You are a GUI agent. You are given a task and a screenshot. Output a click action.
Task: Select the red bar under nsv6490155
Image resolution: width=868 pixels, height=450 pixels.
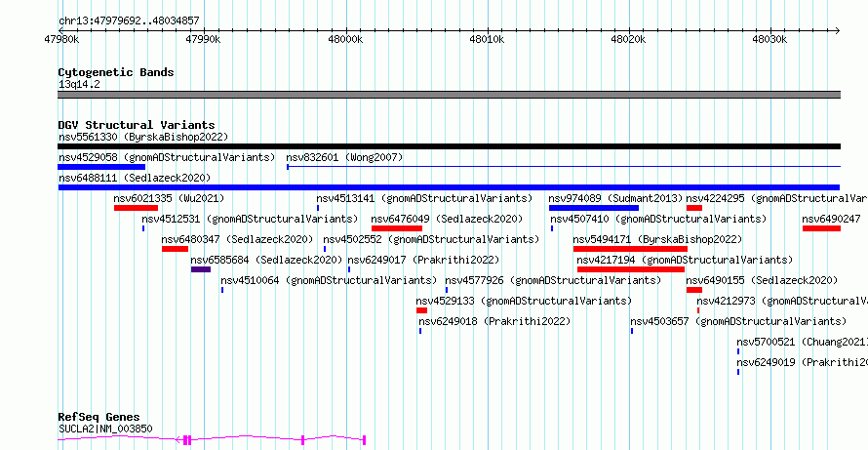694,290
